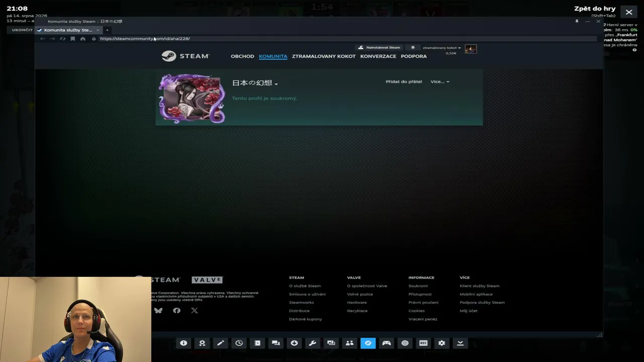Open Cookies footer link
Viewport: 644px width, 362px height.
coord(417,311)
